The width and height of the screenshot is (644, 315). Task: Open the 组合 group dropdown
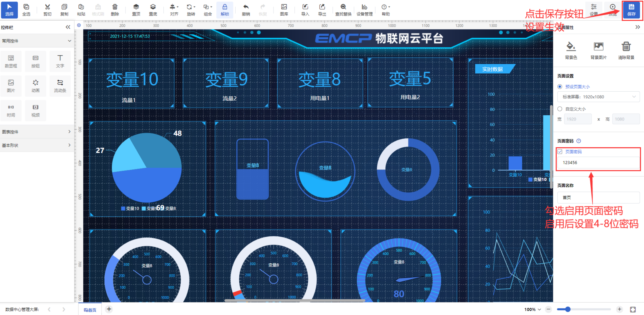208,10
